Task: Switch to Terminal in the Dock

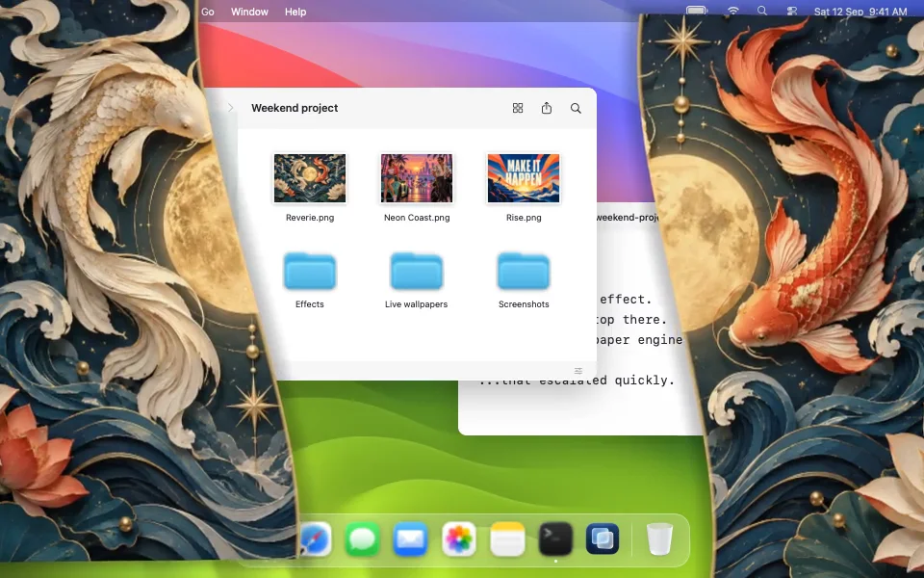Action: (x=555, y=539)
